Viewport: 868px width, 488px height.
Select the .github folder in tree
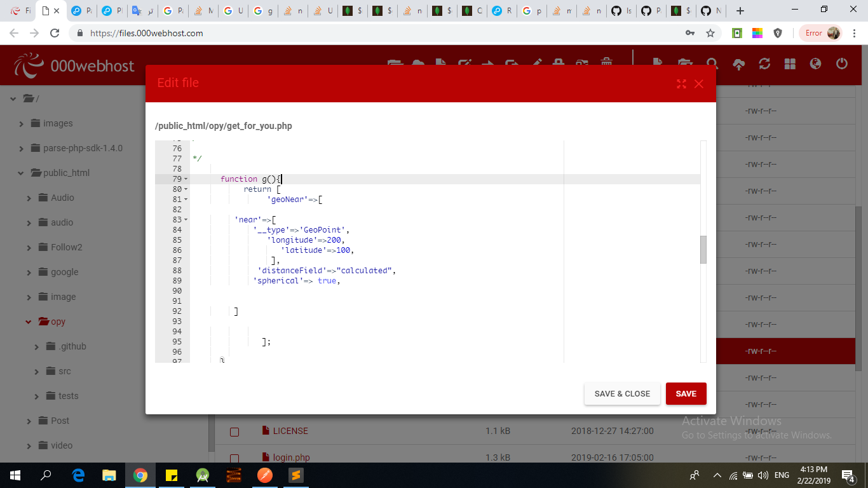(72, 346)
